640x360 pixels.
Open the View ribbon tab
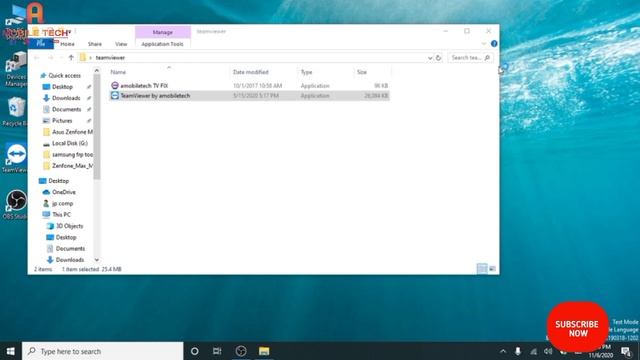(121, 44)
